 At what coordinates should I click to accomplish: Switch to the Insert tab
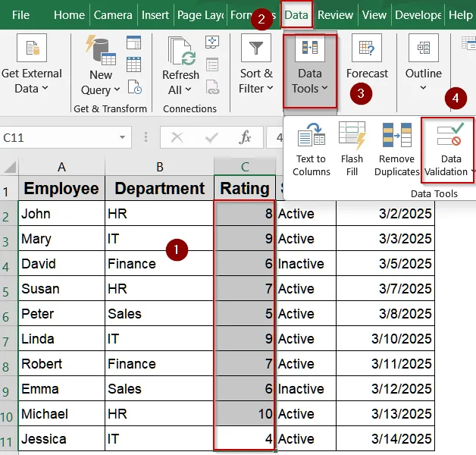tap(155, 15)
